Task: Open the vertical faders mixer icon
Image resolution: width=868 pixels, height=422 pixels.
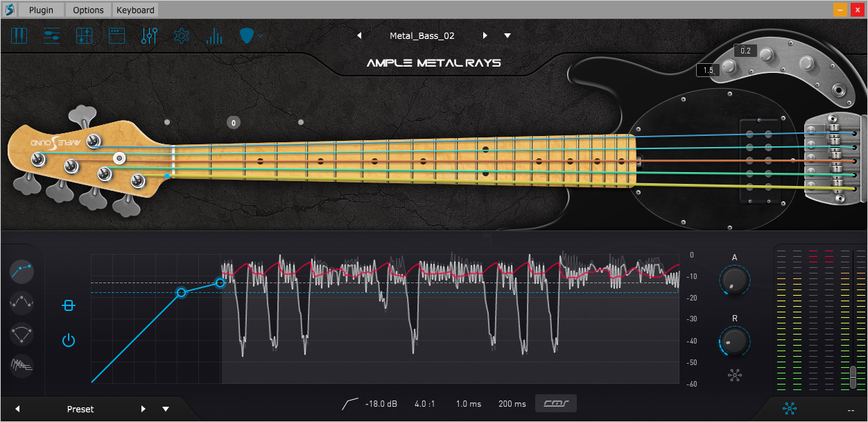Action: 149,35
